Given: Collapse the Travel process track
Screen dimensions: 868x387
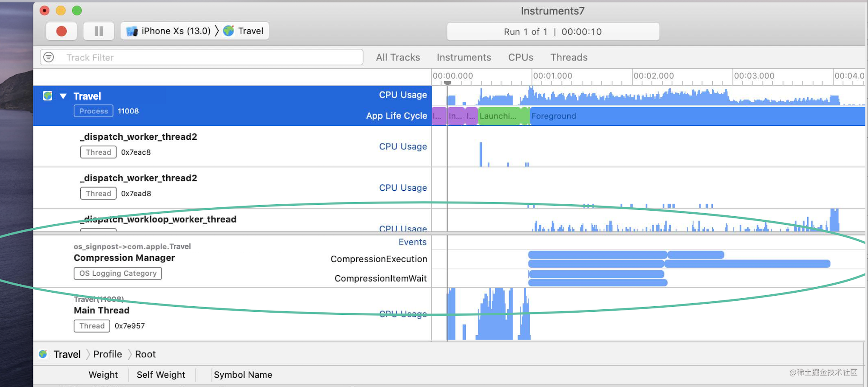Looking at the screenshot, I should [x=63, y=96].
